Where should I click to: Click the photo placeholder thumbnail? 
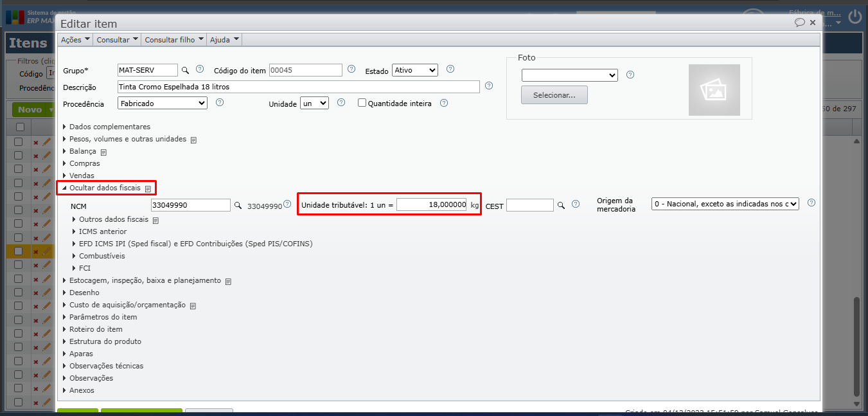(x=714, y=90)
